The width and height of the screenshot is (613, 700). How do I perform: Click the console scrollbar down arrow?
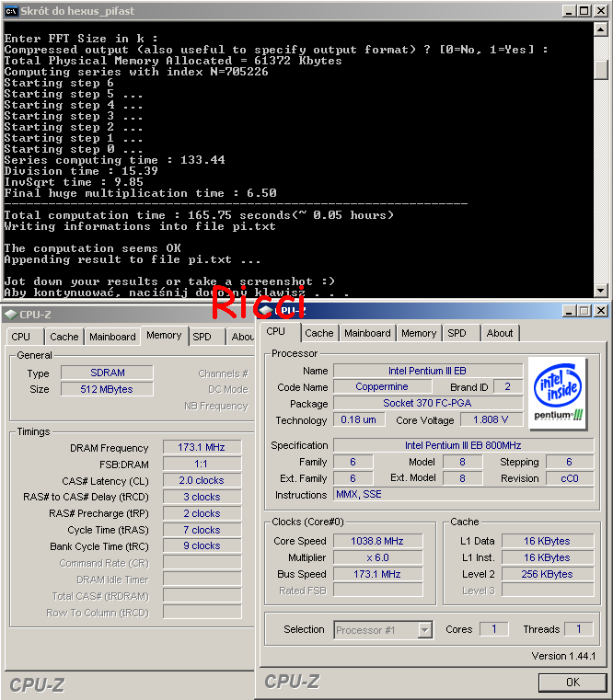click(600, 290)
